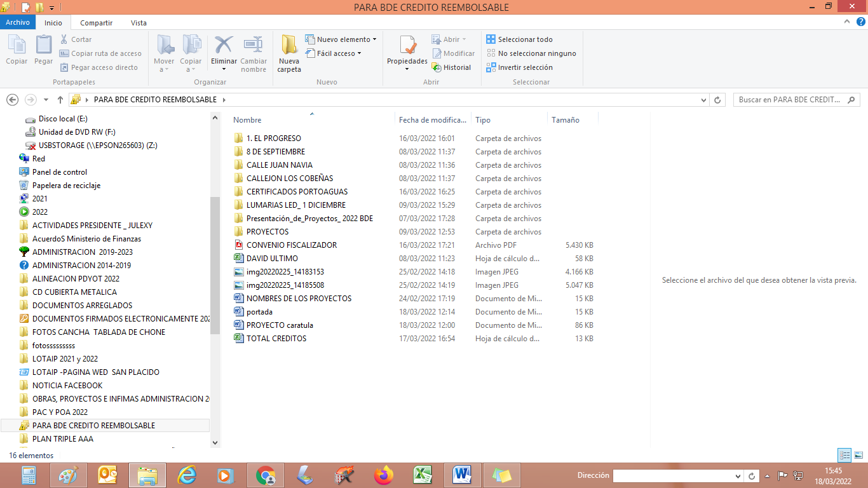Launch Google Chrome from the taskbar
Image resolution: width=868 pixels, height=488 pixels.
point(266,475)
